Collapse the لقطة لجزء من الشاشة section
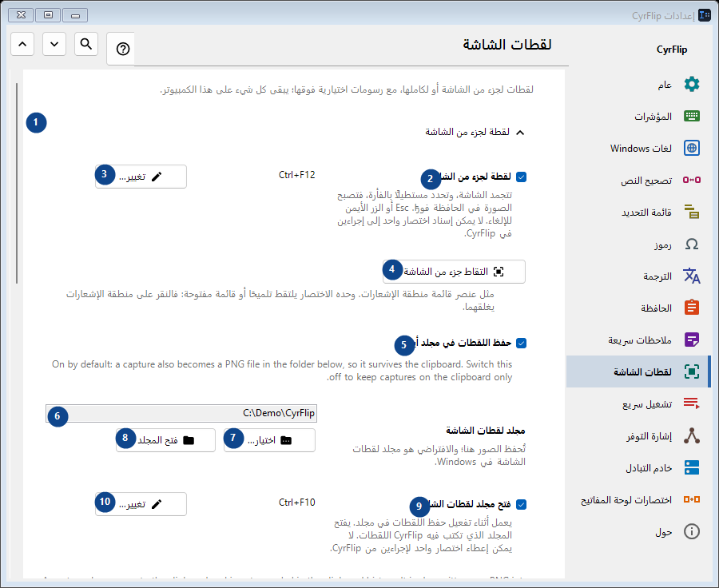Viewport: 719px width, 588px height. (x=520, y=133)
